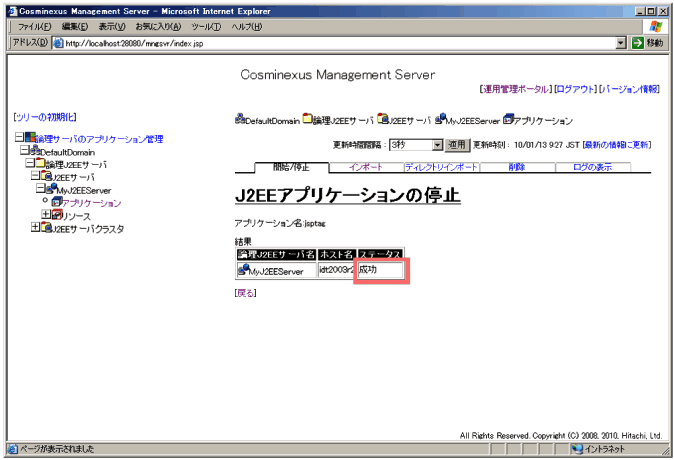Select the 開始/停止 tab
Viewport: 674px width, 460px height.
tap(291, 167)
